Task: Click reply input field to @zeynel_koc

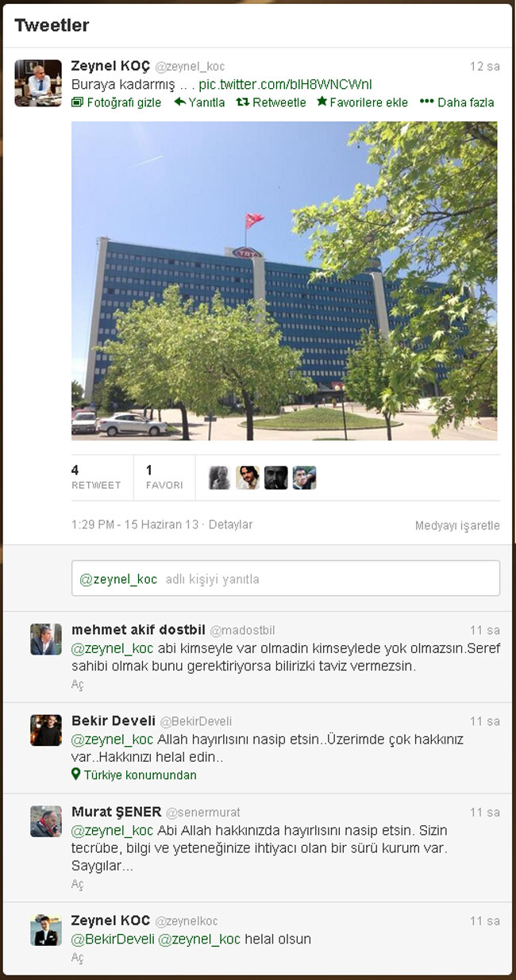Action: 286,578
